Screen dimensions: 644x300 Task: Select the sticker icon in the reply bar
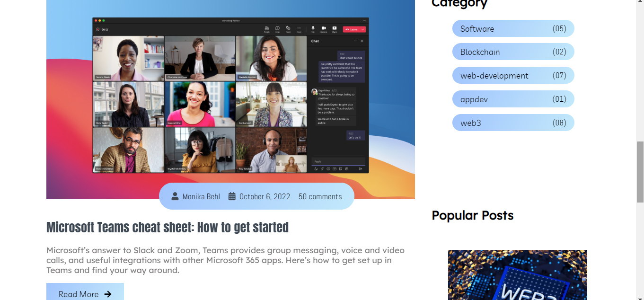click(x=341, y=168)
